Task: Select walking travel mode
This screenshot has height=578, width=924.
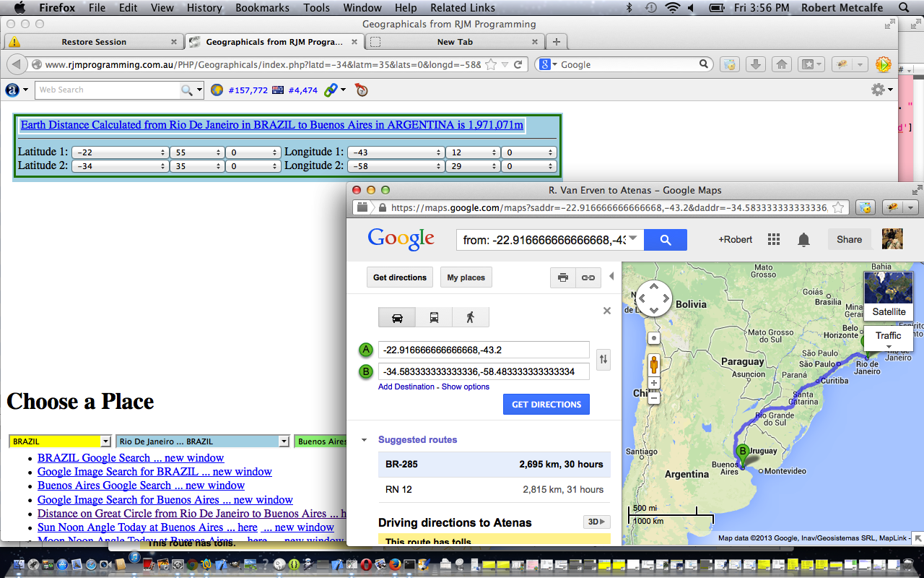Action: (471, 317)
